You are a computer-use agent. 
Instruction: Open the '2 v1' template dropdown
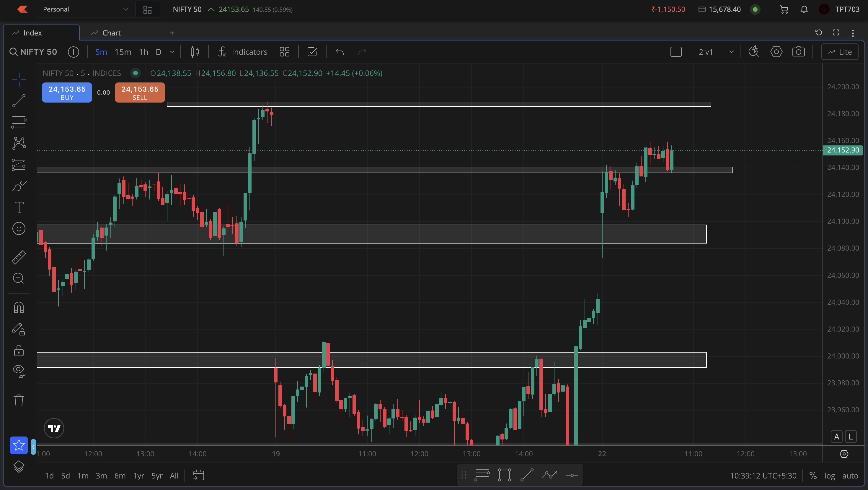[716, 52]
